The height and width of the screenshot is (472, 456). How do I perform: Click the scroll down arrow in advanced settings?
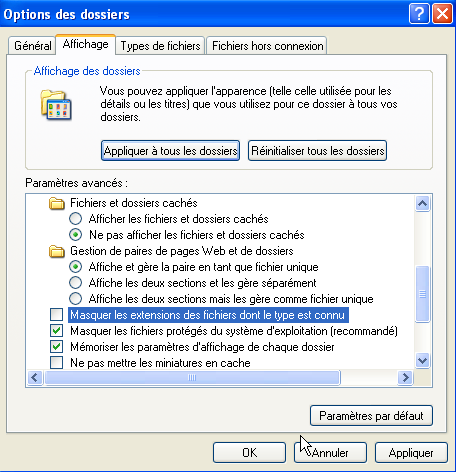(423, 360)
